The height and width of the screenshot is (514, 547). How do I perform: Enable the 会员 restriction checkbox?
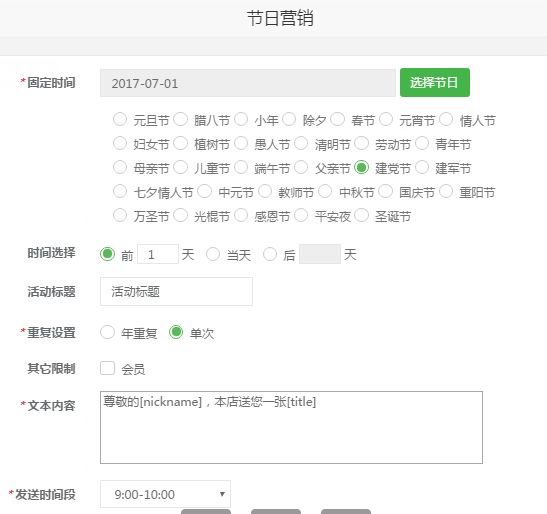click(107, 368)
